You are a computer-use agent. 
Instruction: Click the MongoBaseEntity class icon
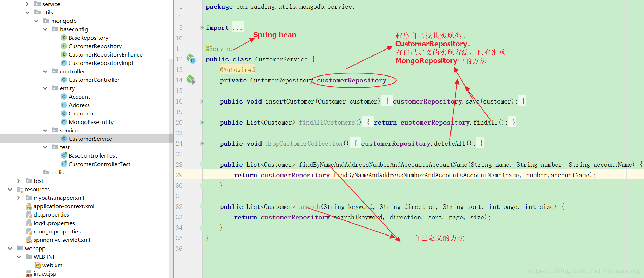pyautogui.click(x=64, y=122)
